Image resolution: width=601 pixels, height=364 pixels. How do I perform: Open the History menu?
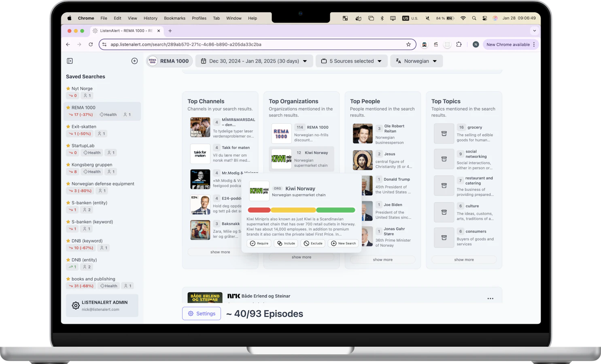click(151, 18)
